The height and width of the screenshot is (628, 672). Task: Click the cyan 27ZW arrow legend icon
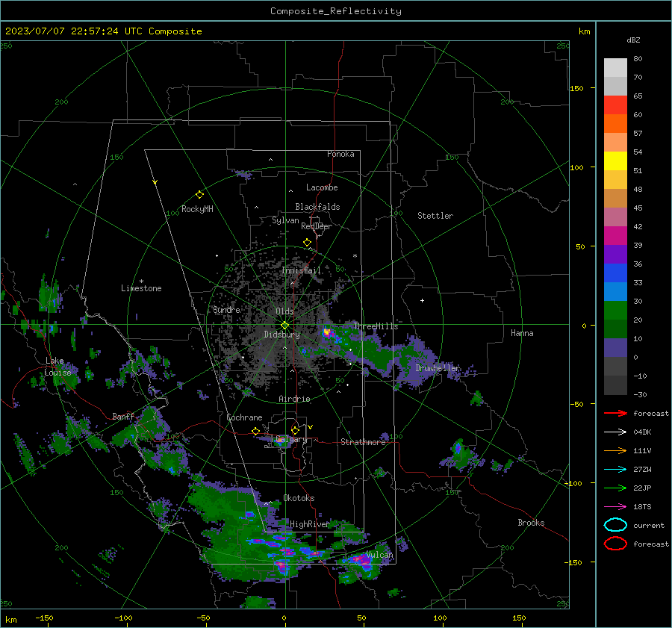[x=615, y=470]
